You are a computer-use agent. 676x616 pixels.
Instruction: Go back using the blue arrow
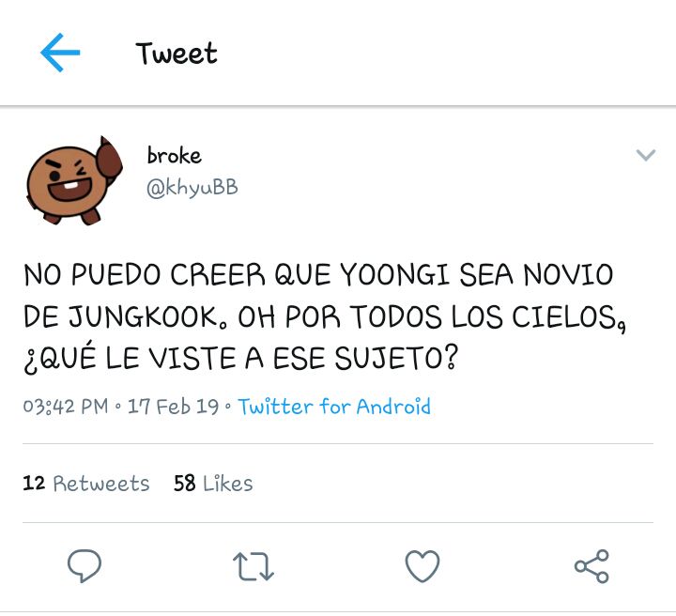(x=60, y=53)
